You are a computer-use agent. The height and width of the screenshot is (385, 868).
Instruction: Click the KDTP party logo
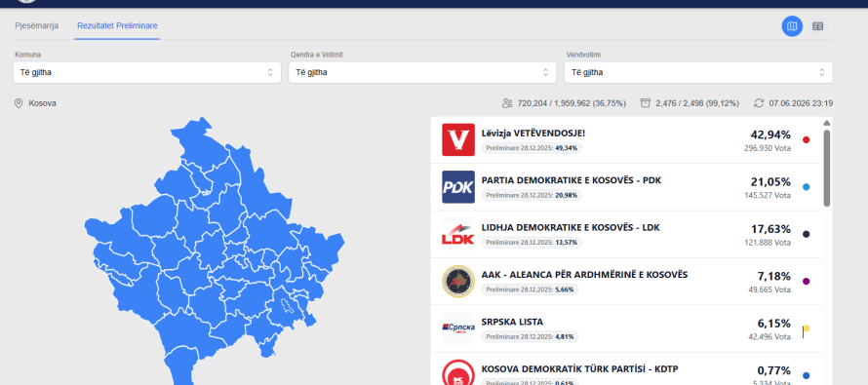pos(458,373)
